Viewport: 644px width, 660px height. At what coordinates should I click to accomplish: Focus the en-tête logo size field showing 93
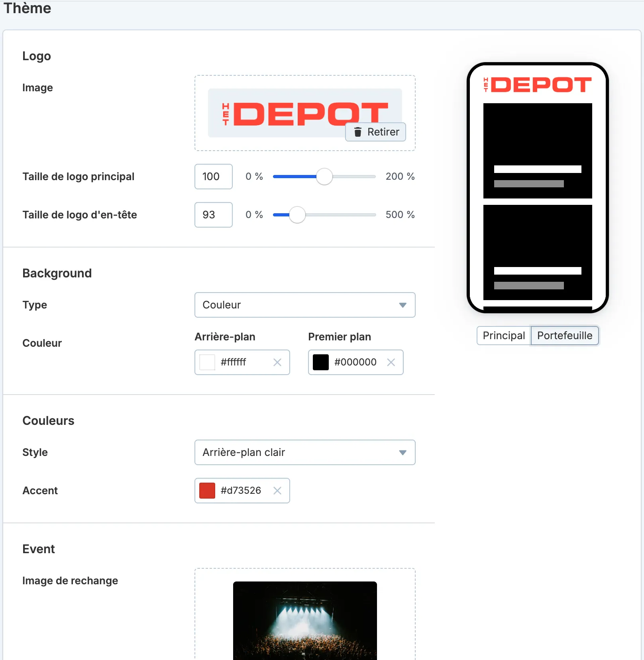214,215
